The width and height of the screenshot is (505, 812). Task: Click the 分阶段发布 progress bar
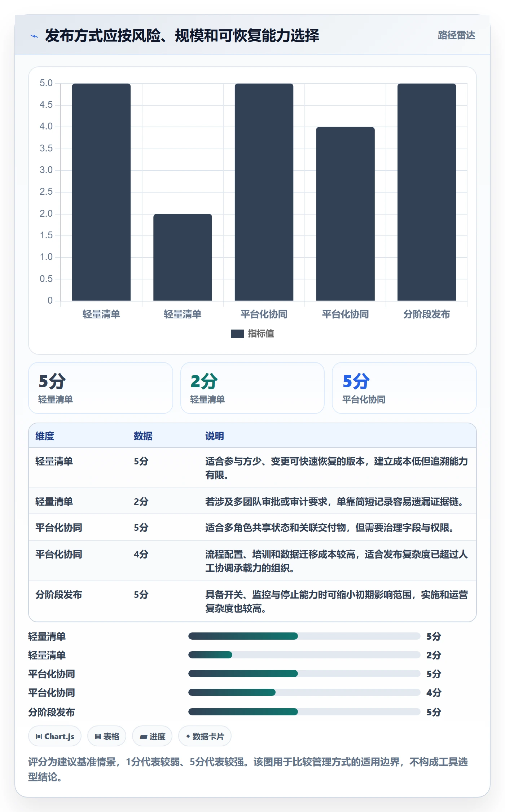tap(304, 712)
